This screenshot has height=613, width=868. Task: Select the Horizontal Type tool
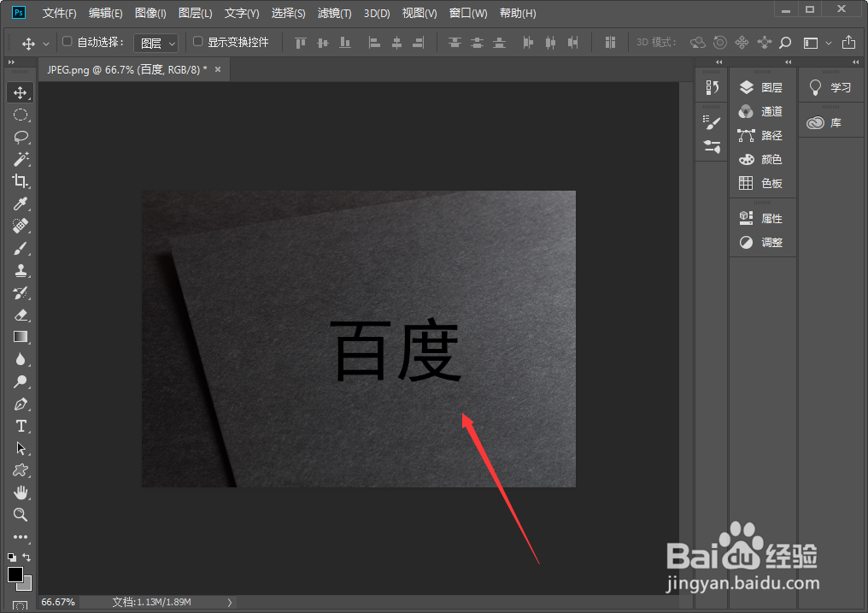(x=21, y=426)
